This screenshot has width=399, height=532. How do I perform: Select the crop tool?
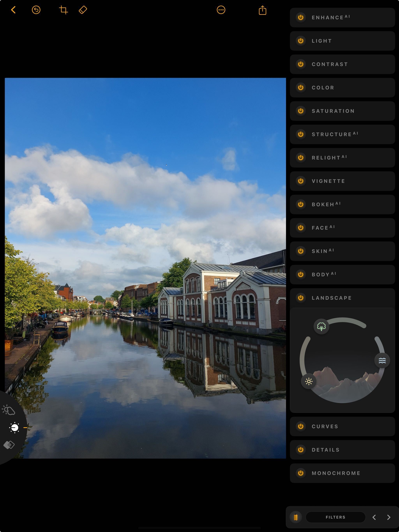point(63,10)
